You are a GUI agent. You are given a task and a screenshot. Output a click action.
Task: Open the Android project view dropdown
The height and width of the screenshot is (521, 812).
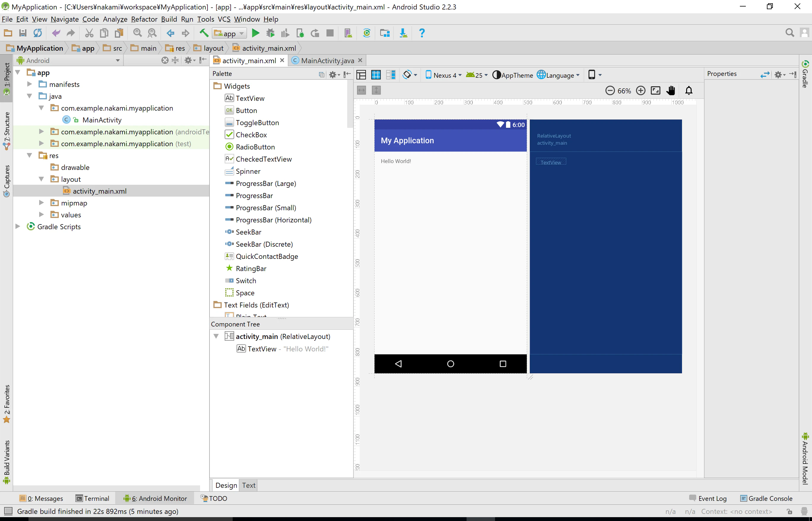[69, 60]
